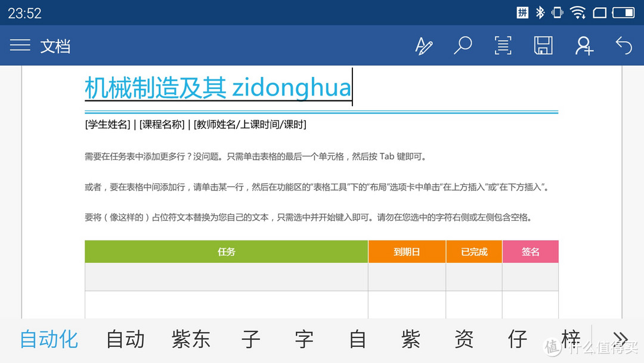Tap the clock 23:52 in status bar
Viewport: 644px width, 363px height.
coord(24,13)
